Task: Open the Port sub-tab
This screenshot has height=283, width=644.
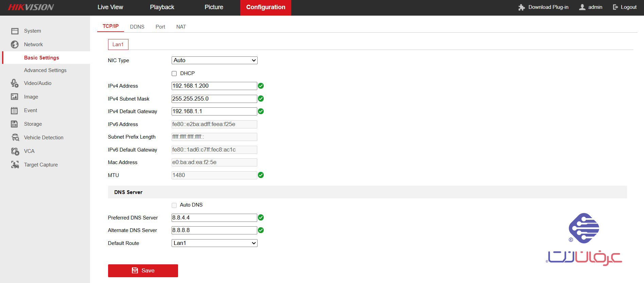Action: coord(160,27)
